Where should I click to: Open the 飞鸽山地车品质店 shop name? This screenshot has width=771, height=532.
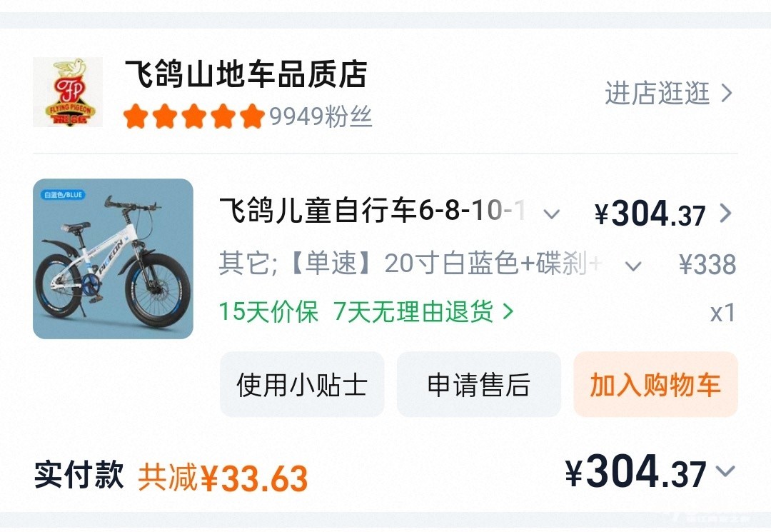coord(246,74)
